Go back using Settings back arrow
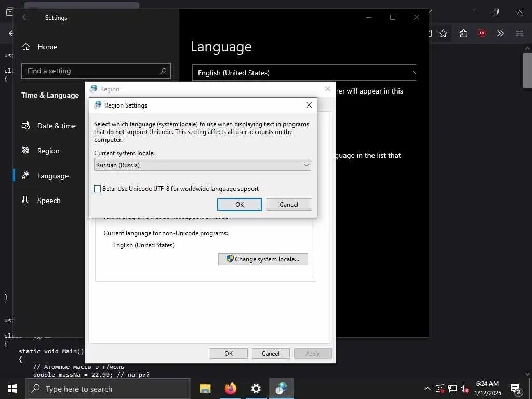This screenshot has height=399, width=532. [x=25, y=17]
